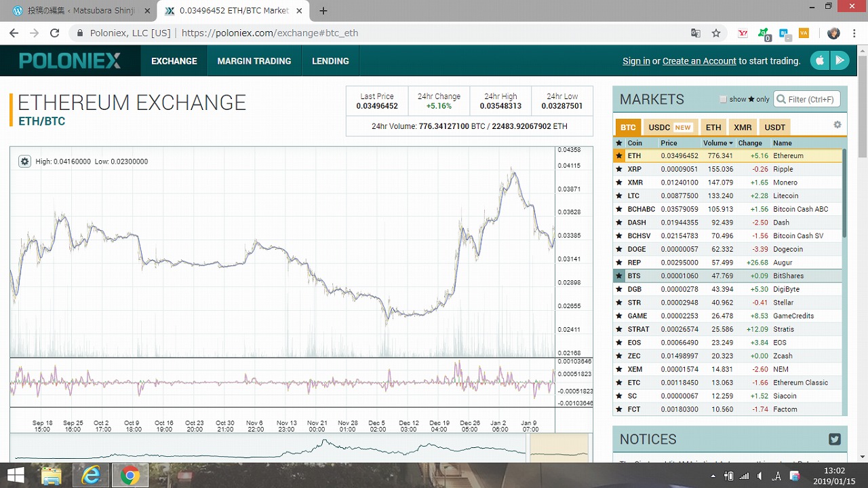
Task: Click the Sign in link
Action: click(636, 61)
